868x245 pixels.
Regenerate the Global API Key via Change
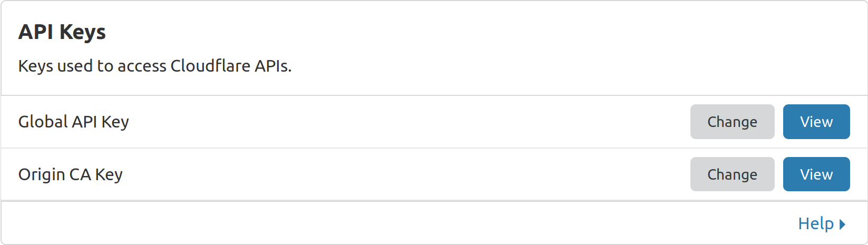(732, 122)
